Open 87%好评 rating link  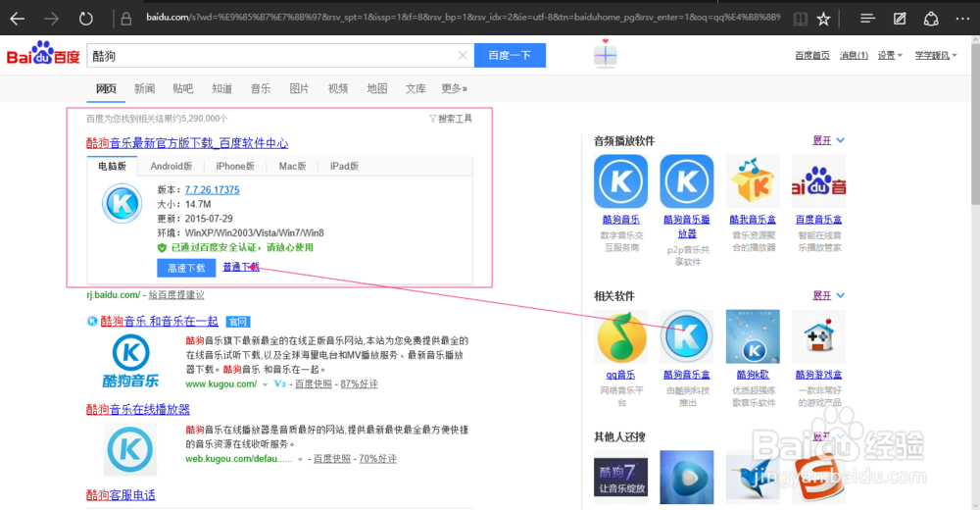coord(360,384)
